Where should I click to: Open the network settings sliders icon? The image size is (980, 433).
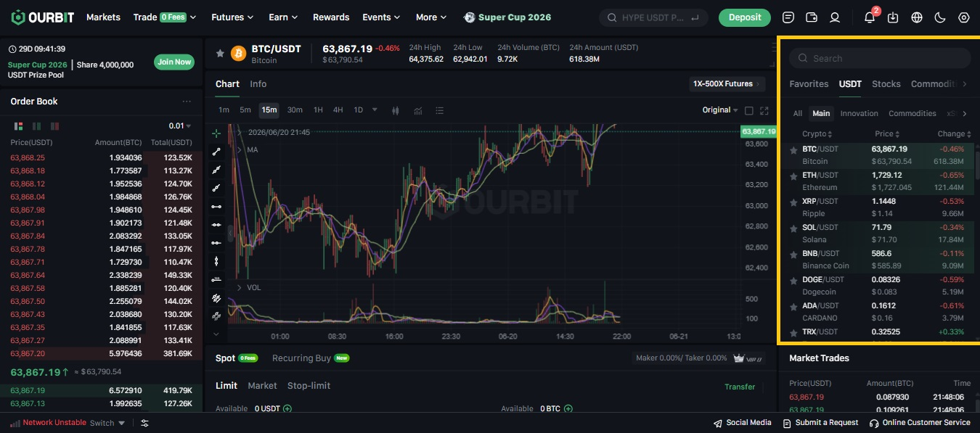point(144,423)
